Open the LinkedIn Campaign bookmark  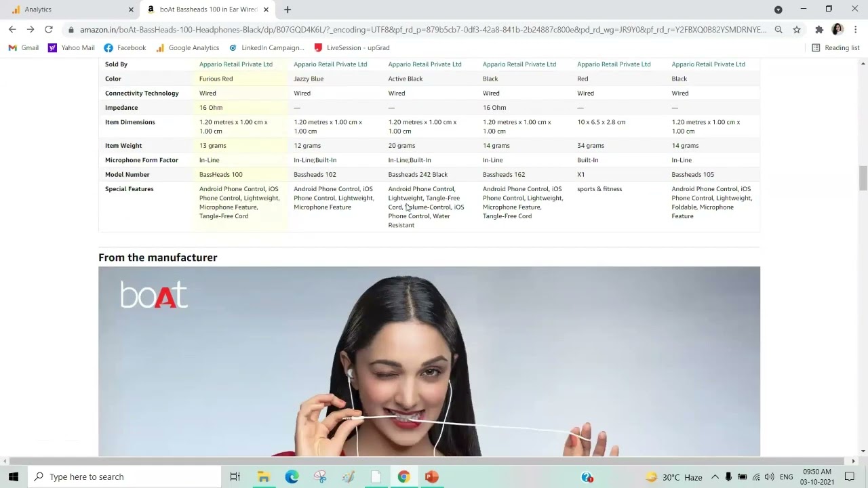coord(267,48)
